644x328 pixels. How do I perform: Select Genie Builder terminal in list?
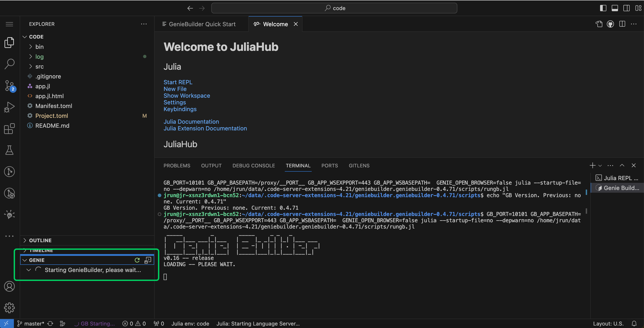tap(617, 188)
